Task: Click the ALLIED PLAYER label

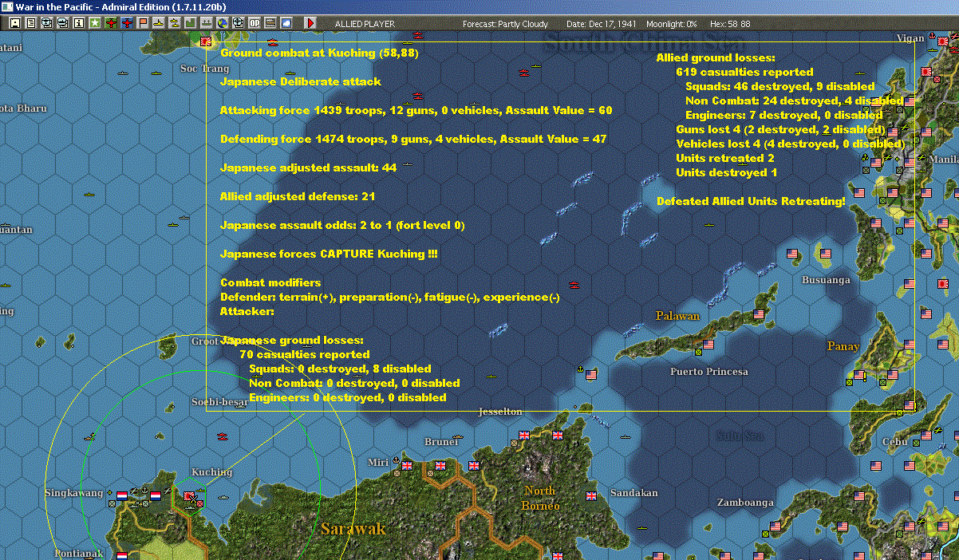Action: (365, 24)
